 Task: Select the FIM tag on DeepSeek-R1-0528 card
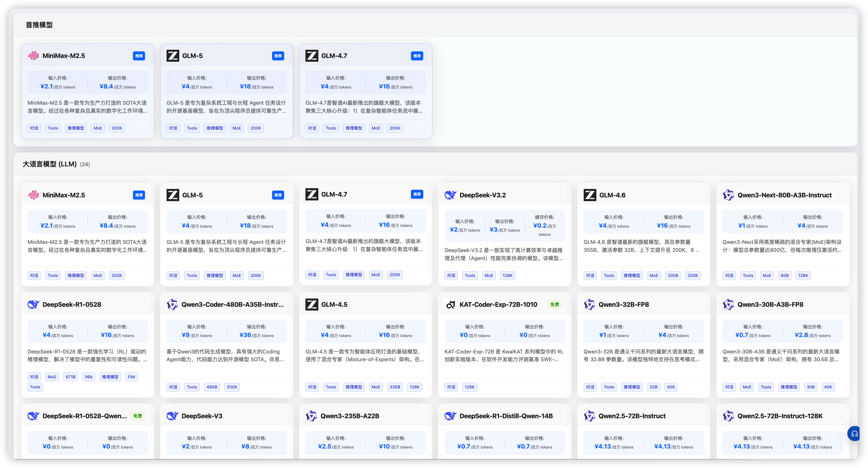click(131, 377)
